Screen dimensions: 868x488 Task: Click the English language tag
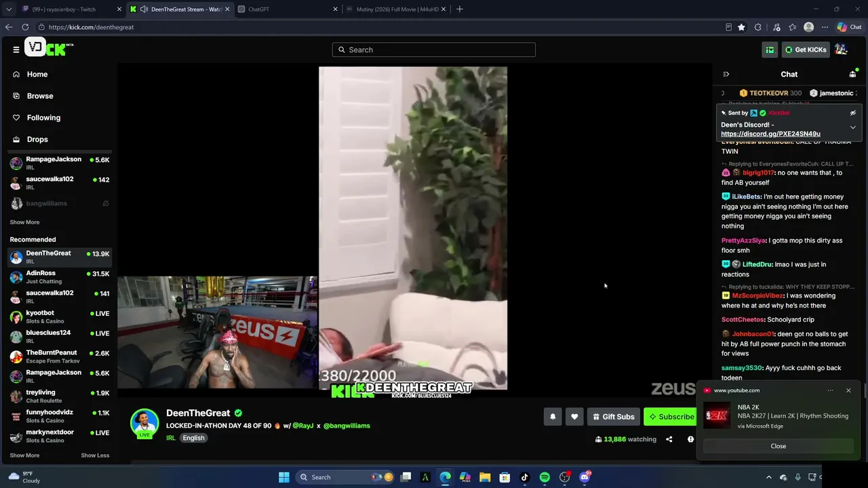pyautogui.click(x=193, y=438)
